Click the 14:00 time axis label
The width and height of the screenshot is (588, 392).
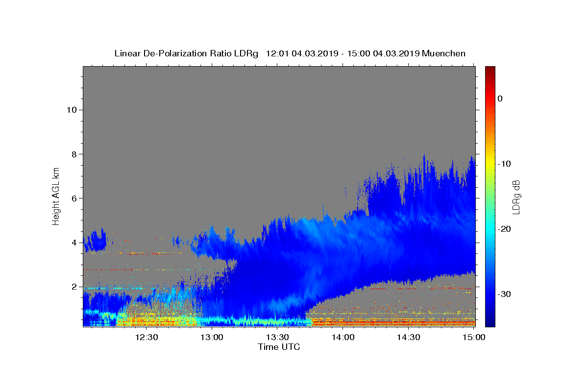coord(343,337)
